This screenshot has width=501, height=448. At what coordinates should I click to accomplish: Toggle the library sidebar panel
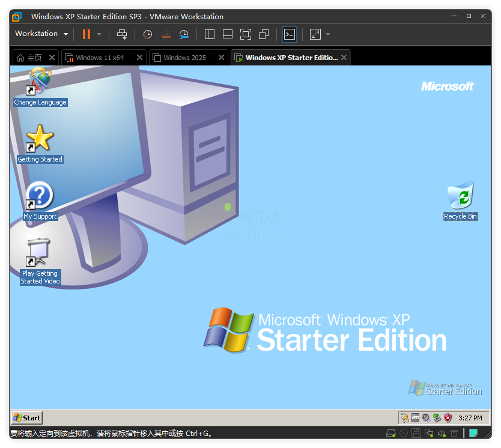[x=210, y=34]
